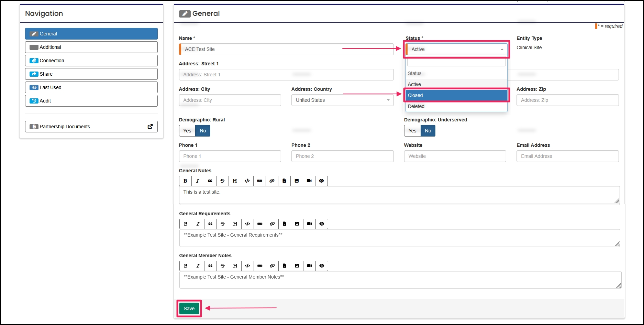The image size is (644, 325).
Task: Insert heading in General Requirements toolbar
Action: 235,224
